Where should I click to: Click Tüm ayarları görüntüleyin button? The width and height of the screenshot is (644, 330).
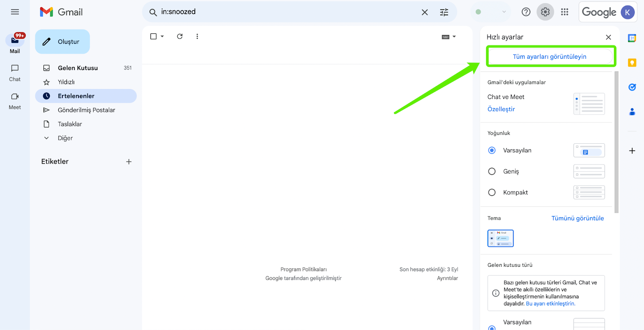549,57
